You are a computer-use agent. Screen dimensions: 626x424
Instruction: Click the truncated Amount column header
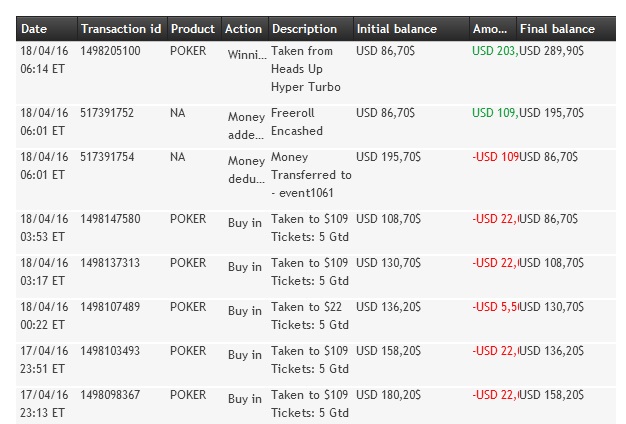(489, 29)
